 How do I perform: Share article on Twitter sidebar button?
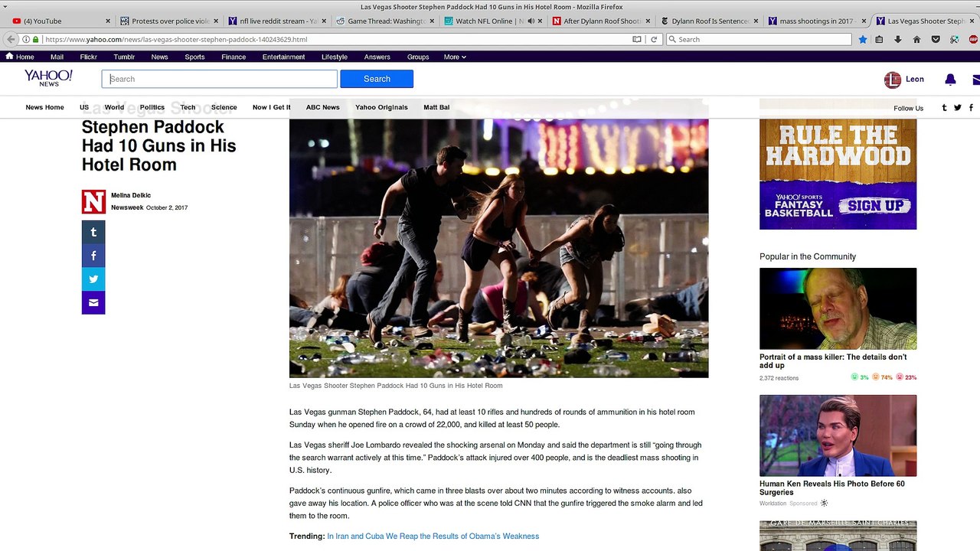point(93,279)
